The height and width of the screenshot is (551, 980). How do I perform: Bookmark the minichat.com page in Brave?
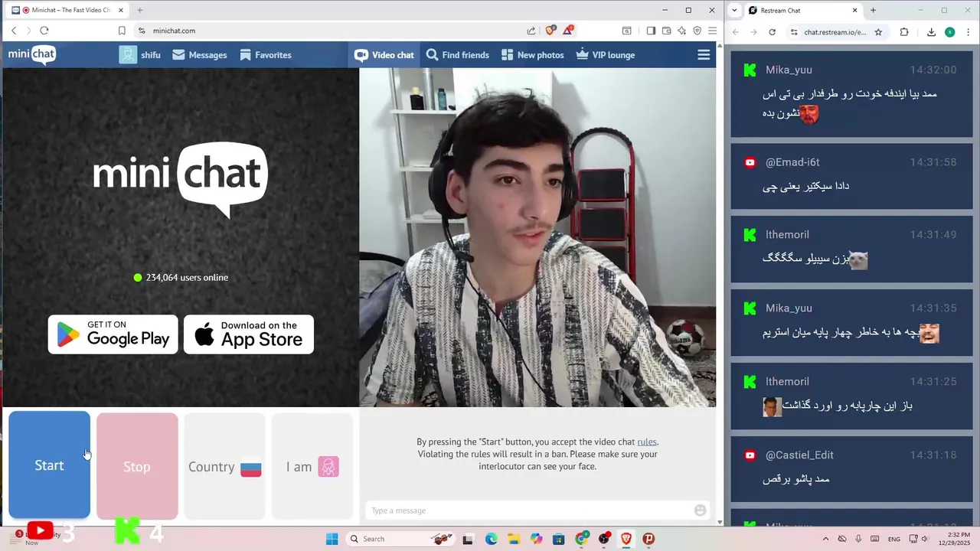click(x=122, y=31)
